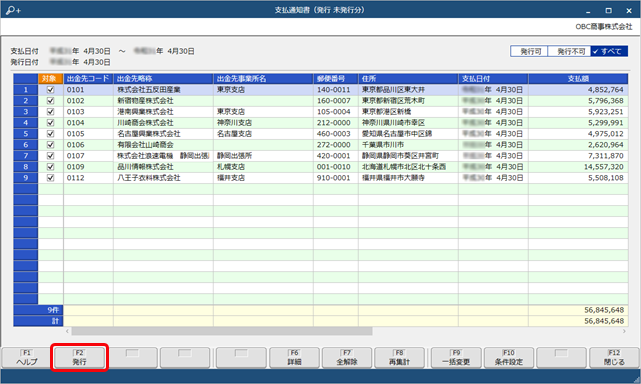Select row number 5 header

tap(26, 134)
